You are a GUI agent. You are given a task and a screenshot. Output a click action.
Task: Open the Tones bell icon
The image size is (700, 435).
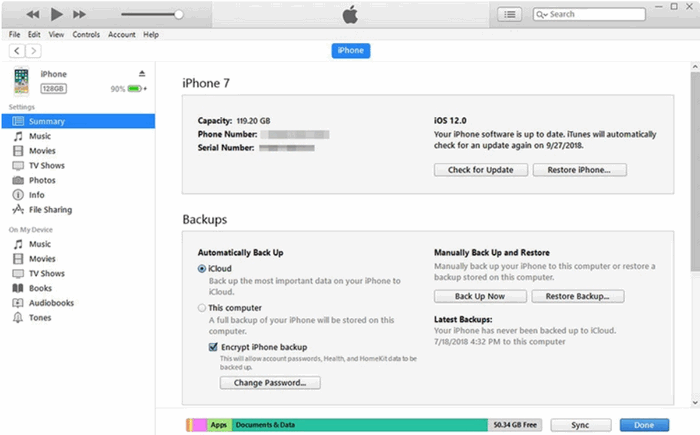pyautogui.click(x=18, y=318)
